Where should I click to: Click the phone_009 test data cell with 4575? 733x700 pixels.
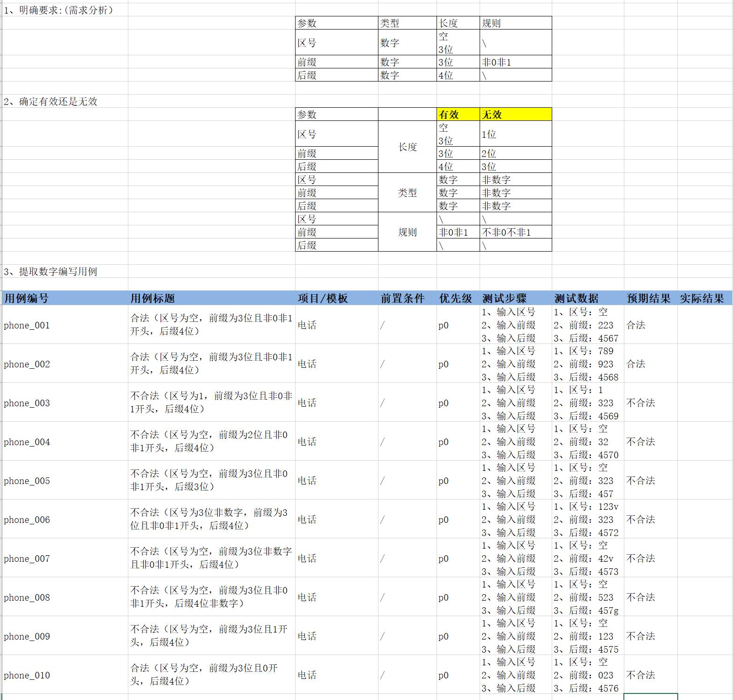(588, 636)
